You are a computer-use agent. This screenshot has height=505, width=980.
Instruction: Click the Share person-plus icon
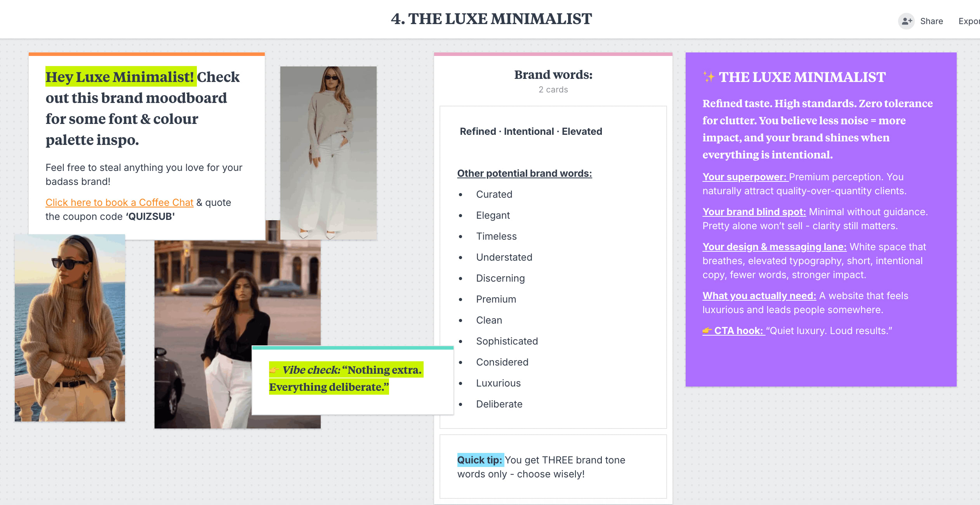tap(906, 21)
